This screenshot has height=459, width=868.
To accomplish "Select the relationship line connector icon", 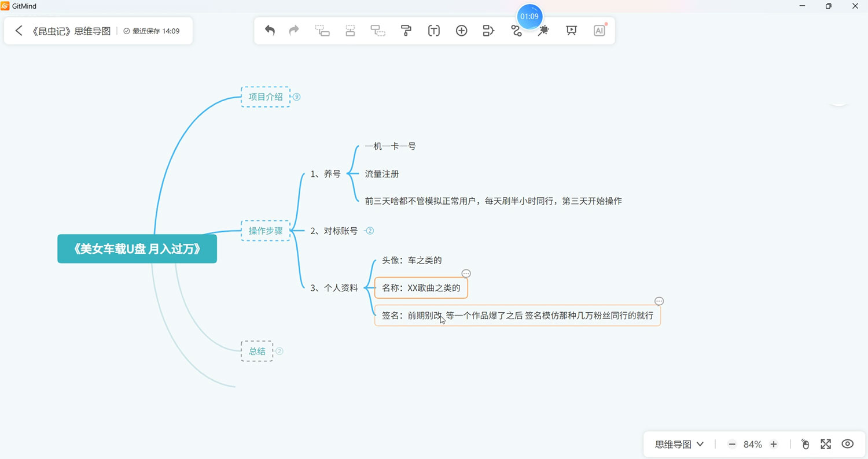I will (x=516, y=30).
